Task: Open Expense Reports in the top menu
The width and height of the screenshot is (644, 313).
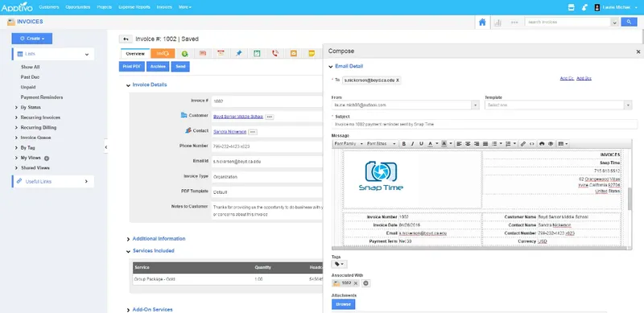Action: [x=134, y=7]
